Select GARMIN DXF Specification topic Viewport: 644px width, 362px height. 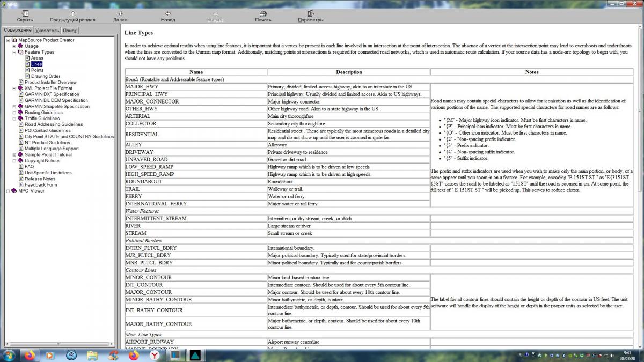[x=52, y=94]
